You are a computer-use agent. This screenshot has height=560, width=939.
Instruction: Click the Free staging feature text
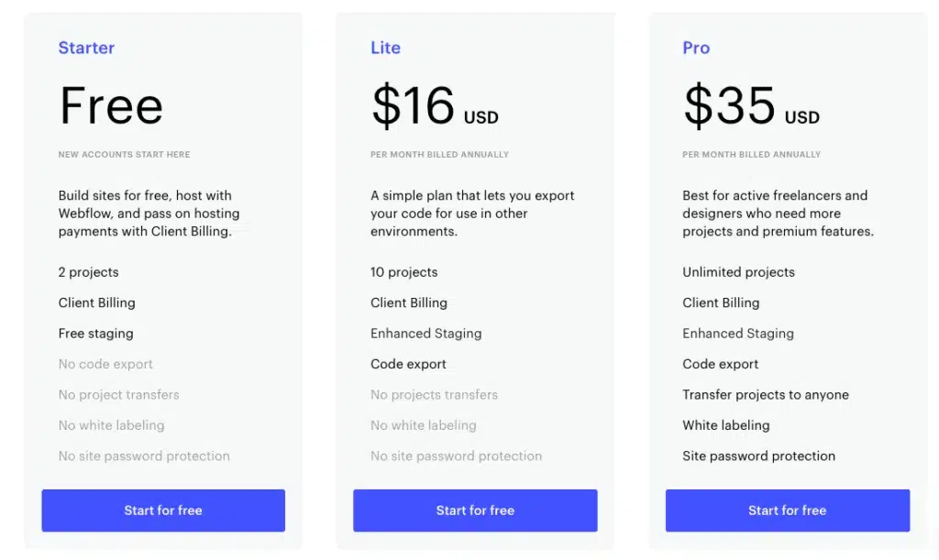pyautogui.click(x=95, y=334)
